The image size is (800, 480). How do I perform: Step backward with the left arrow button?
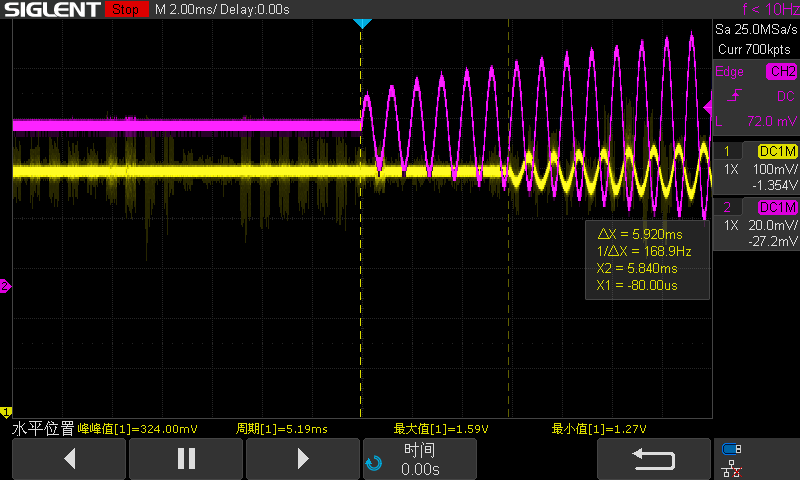[69, 459]
